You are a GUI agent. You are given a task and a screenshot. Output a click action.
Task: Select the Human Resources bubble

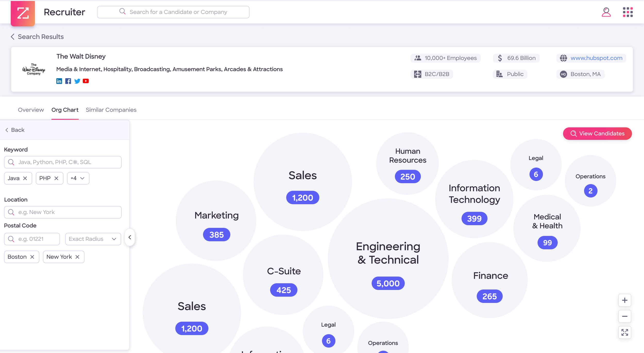tap(407, 163)
